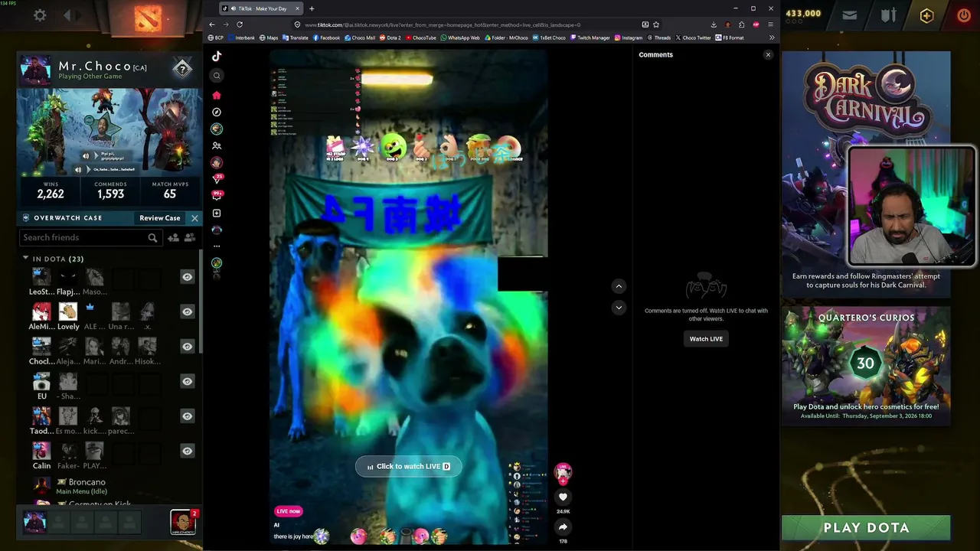The height and width of the screenshot is (551, 980).
Task: Open a new browser tab
Action: click(312, 8)
